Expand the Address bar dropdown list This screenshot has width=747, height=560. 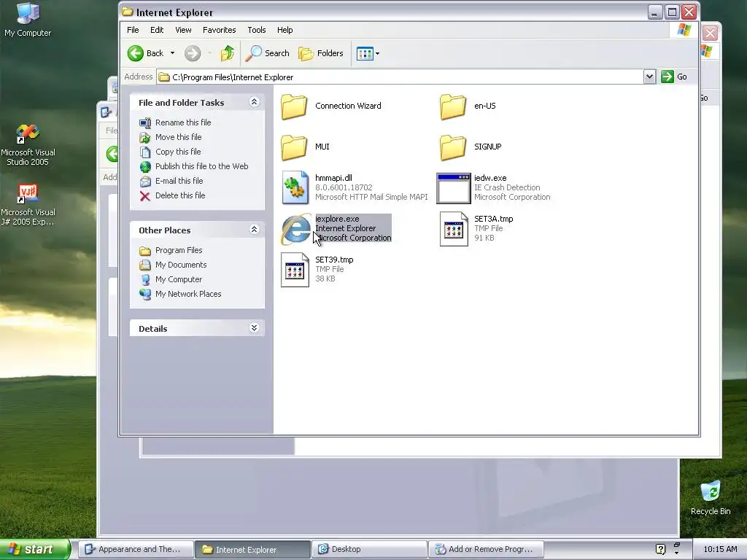pos(649,77)
